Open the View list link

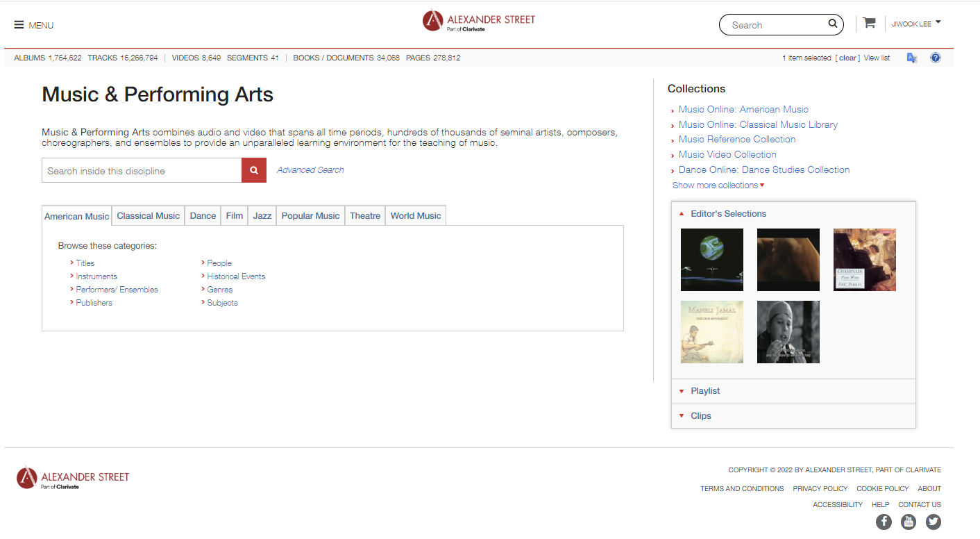click(x=877, y=58)
